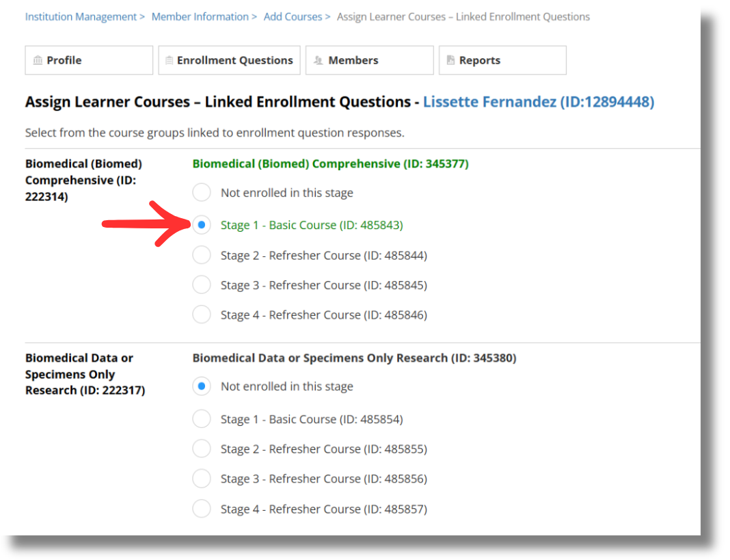This screenshot has width=730, height=560.
Task: Pick Stage 4 Refresher Course ID 485846
Action: coord(202,315)
